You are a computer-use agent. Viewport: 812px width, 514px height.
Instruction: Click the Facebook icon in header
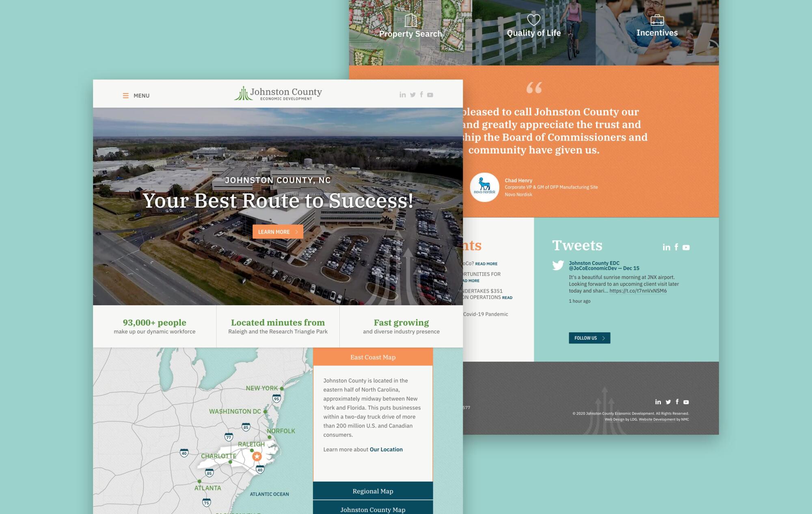pyautogui.click(x=421, y=95)
